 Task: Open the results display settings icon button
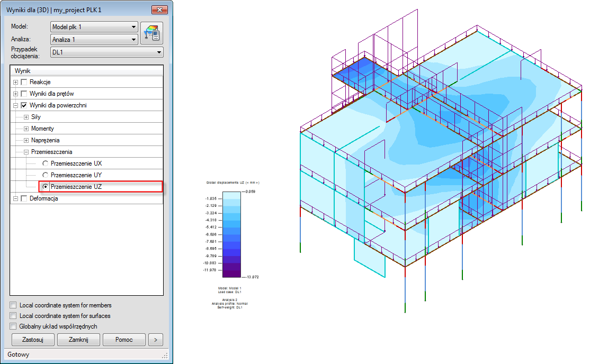pos(151,33)
